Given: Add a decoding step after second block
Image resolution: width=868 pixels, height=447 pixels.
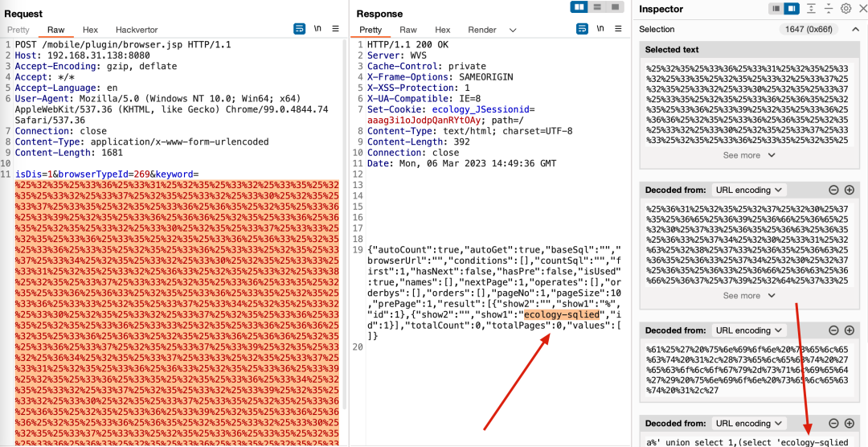Looking at the screenshot, I should click(x=850, y=330).
